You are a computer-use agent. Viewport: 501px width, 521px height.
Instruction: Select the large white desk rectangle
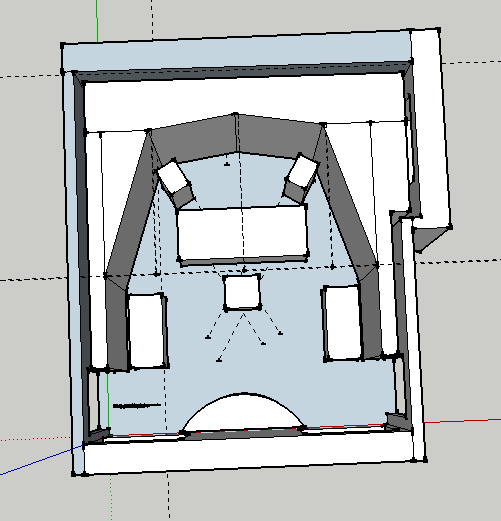pos(242,234)
